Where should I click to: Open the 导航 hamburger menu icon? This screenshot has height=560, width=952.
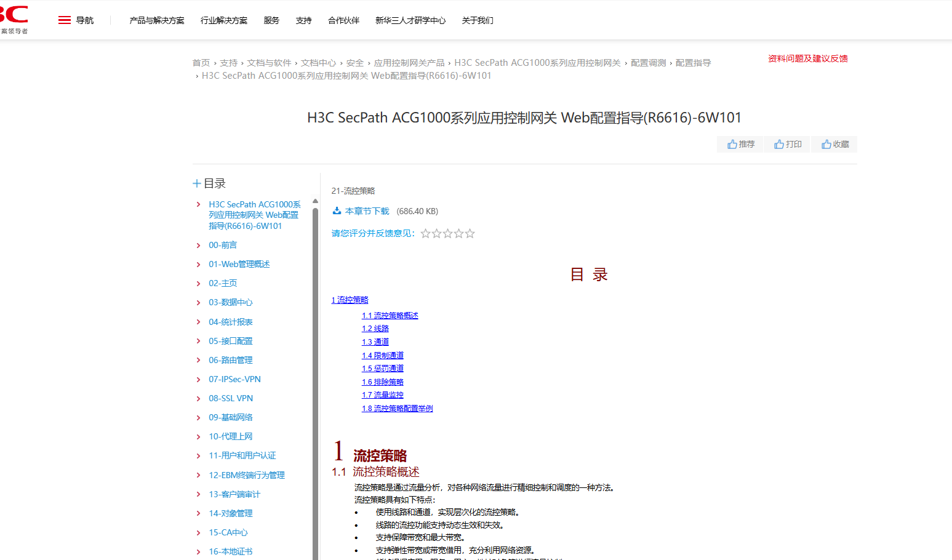pos(65,20)
